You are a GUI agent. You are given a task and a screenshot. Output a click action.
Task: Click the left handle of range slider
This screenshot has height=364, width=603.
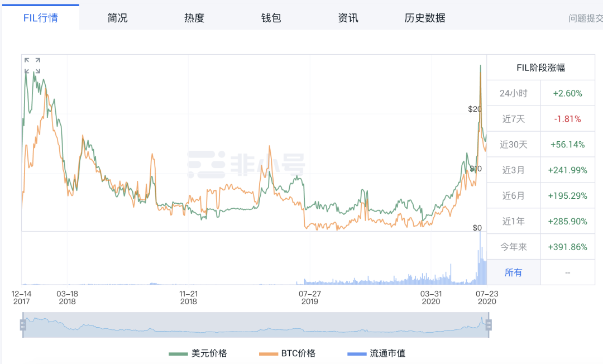(x=23, y=324)
